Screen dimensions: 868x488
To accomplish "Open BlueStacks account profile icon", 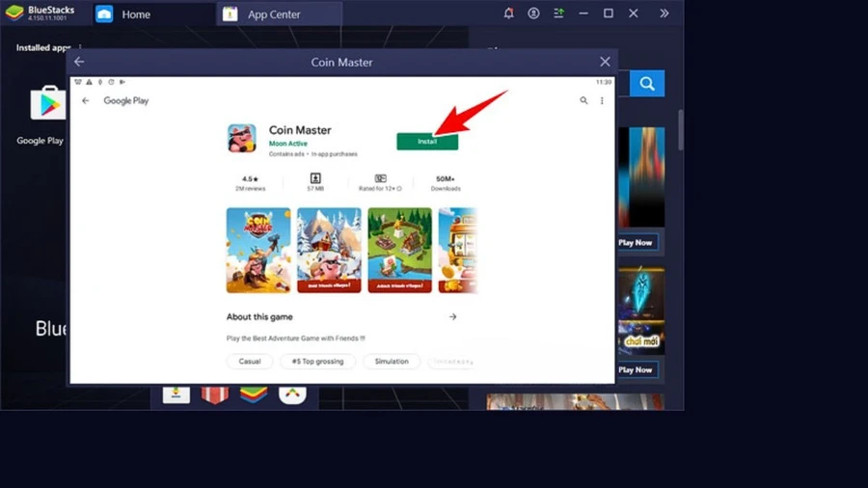I will [x=533, y=14].
